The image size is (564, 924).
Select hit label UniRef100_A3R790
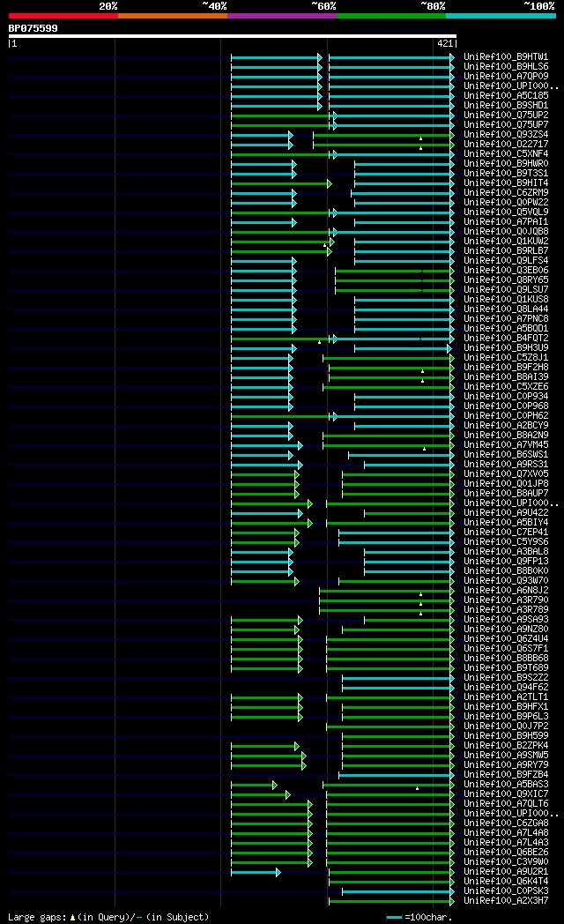tap(506, 600)
